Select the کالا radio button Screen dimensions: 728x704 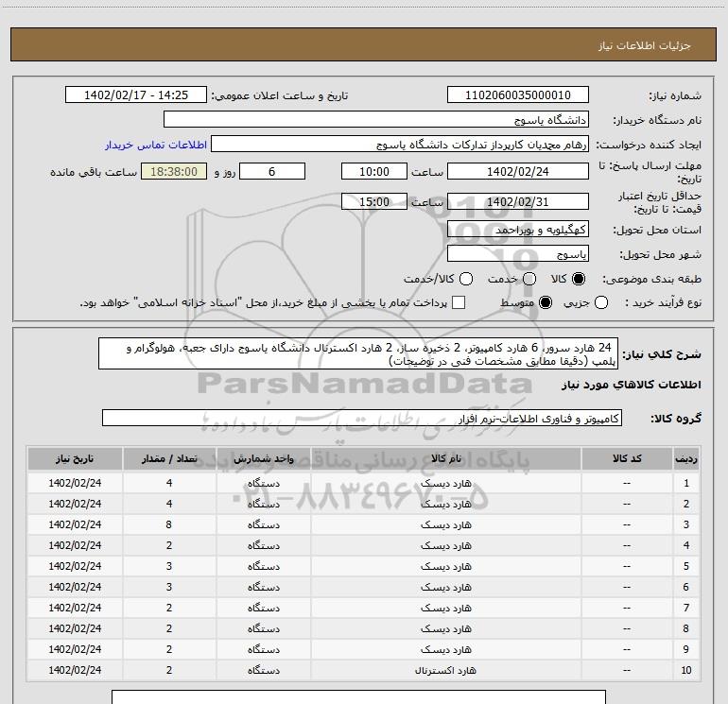(x=579, y=279)
